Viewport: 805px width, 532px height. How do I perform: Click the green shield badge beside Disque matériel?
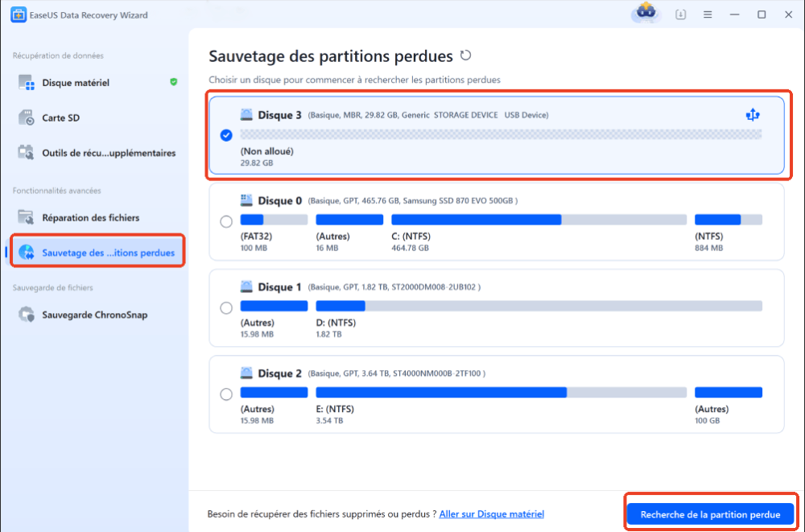(x=174, y=81)
